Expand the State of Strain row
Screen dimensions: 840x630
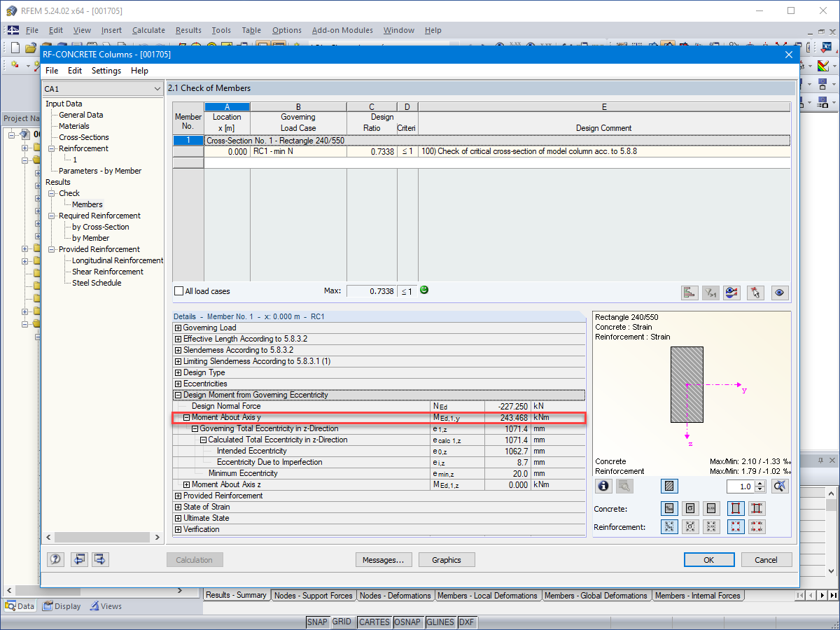pos(178,507)
